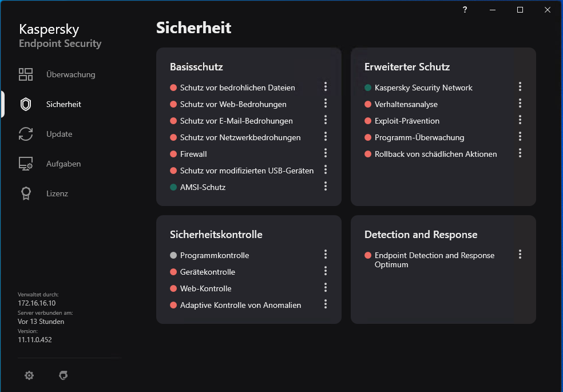Open Schutz vor E-Mail-Bedrohungen component
The image size is (563, 392).
[236, 121]
